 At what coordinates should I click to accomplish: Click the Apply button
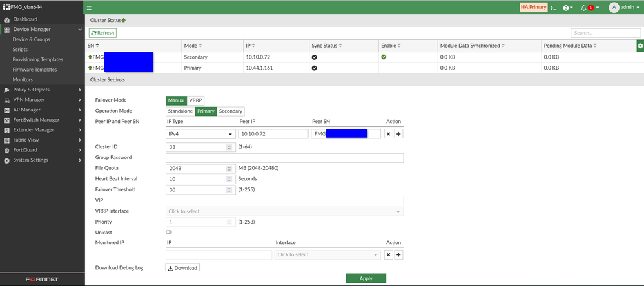click(366, 278)
